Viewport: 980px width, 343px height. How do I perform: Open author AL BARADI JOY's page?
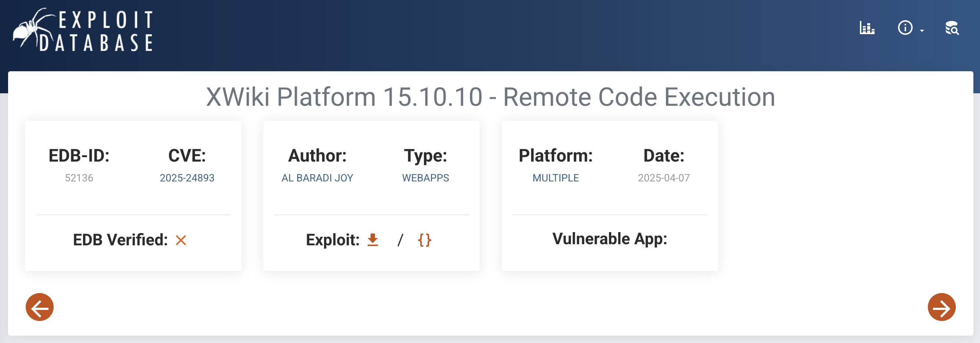click(x=317, y=178)
